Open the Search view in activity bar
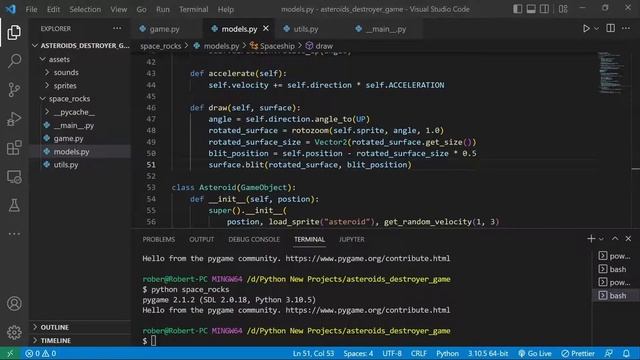This screenshot has width=640, height=360. click(14, 61)
